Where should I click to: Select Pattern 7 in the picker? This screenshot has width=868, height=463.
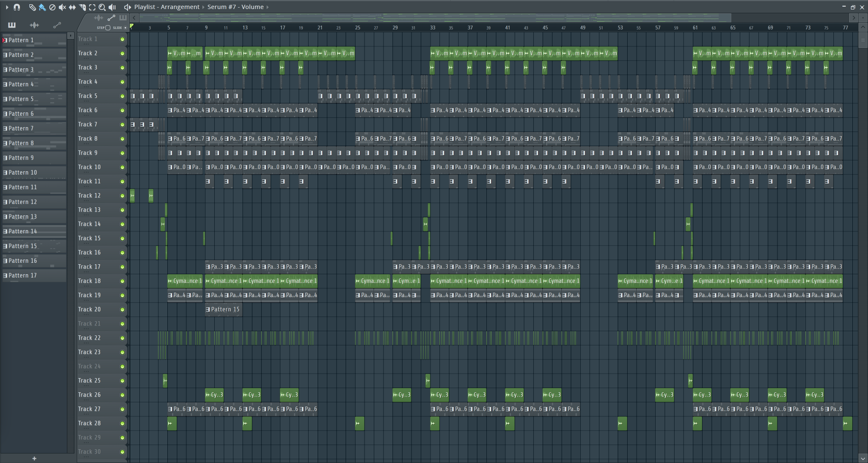[34, 129]
